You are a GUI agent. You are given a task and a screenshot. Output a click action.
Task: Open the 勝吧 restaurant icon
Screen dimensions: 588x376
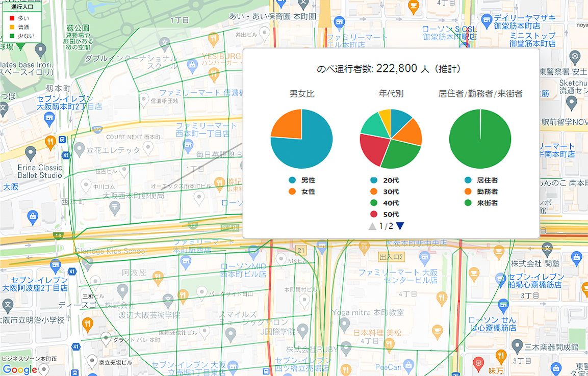219,183
